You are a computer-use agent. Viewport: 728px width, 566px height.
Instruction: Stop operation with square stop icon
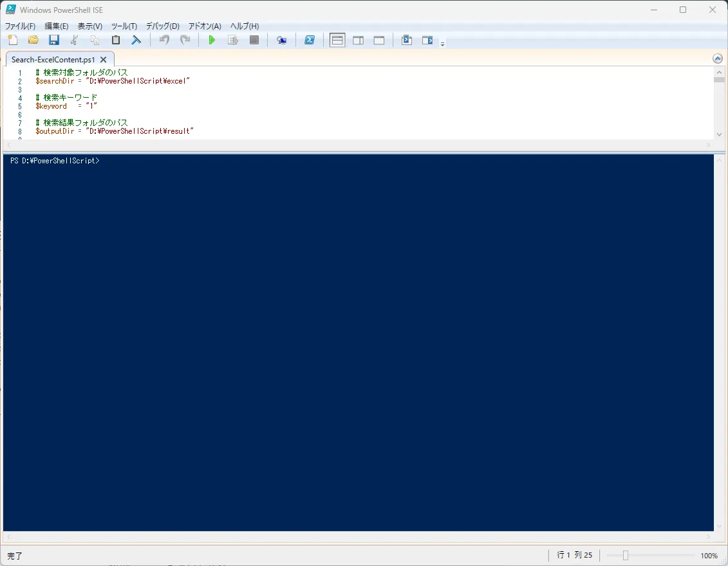click(x=254, y=40)
